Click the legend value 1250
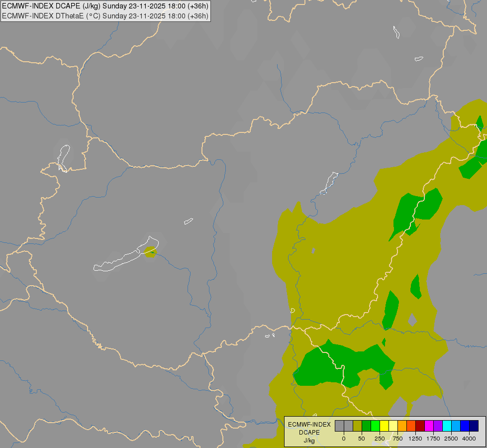This screenshot has width=487, height=448. [415, 439]
